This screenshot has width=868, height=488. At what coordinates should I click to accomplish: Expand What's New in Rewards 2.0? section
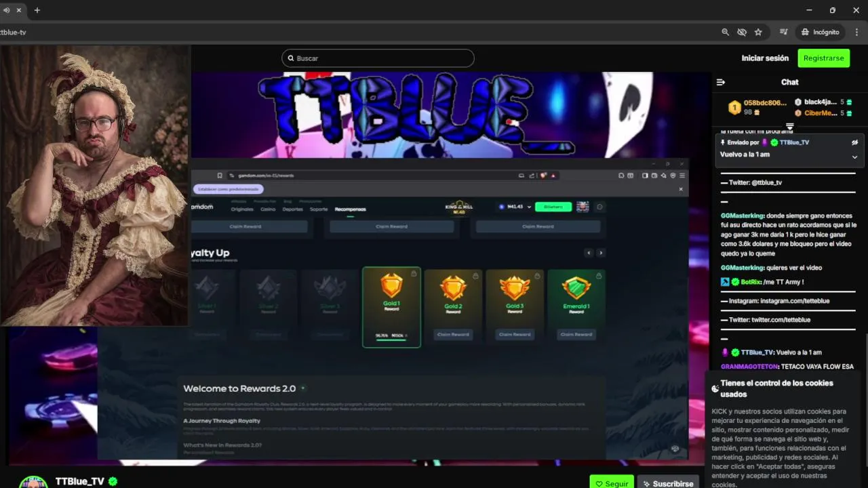point(222,445)
